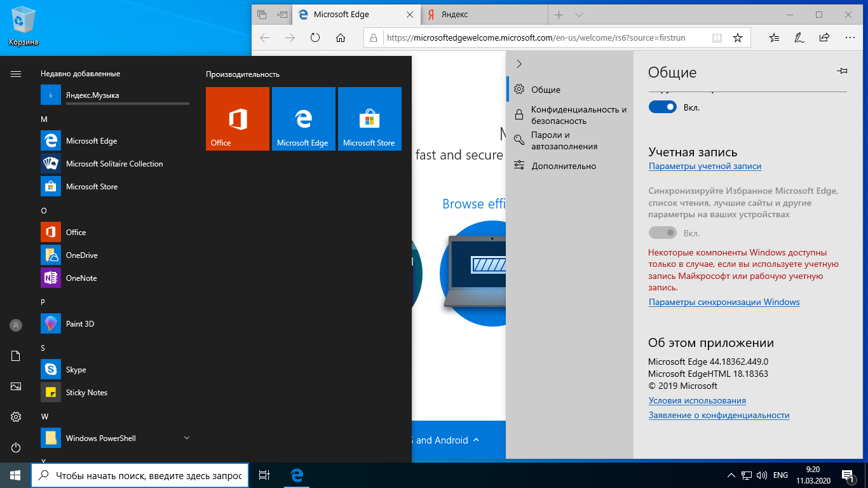This screenshot has width=868, height=488.
Task: Click the Share icon in Edge toolbar
Action: tap(825, 38)
